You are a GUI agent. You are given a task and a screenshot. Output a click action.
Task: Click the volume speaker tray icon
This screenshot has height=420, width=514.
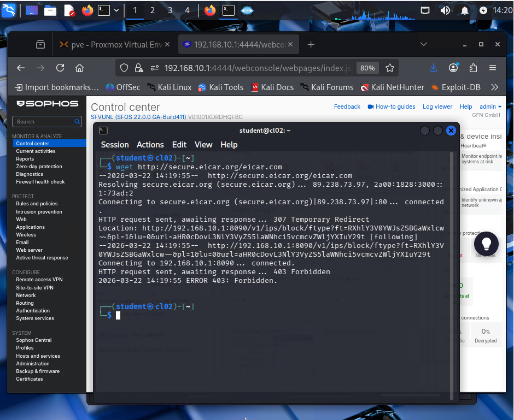click(x=445, y=10)
